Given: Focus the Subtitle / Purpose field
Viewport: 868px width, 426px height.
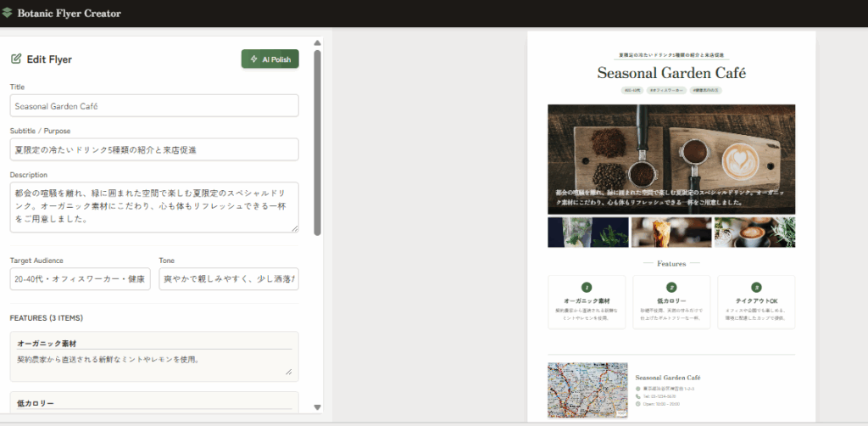Looking at the screenshot, I should point(154,149).
